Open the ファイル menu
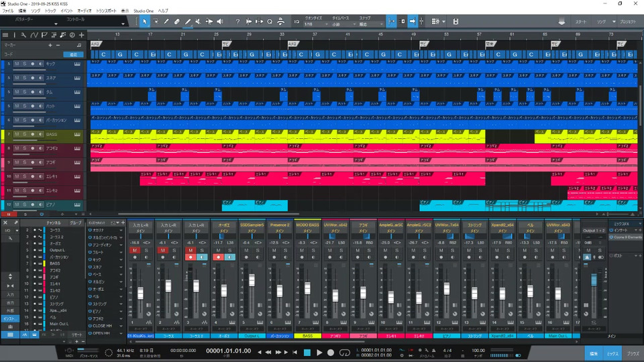Image resolution: width=644 pixels, height=362 pixels. pyautogui.click(x=9, y=11)
